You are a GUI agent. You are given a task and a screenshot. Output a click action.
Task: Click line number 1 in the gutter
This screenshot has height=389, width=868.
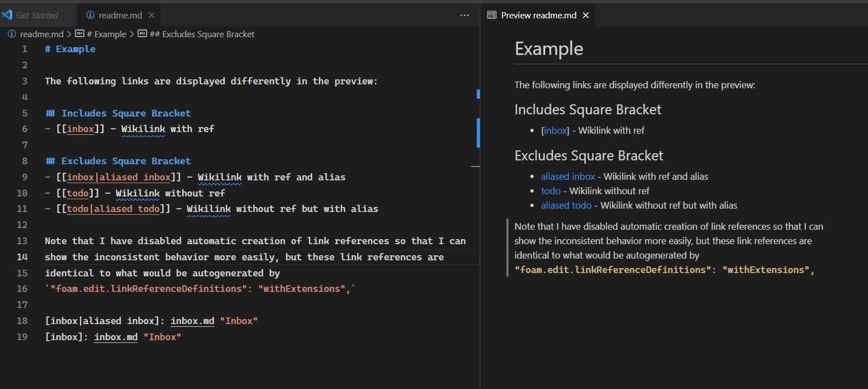pyautogui.click(x=24, y=49)
